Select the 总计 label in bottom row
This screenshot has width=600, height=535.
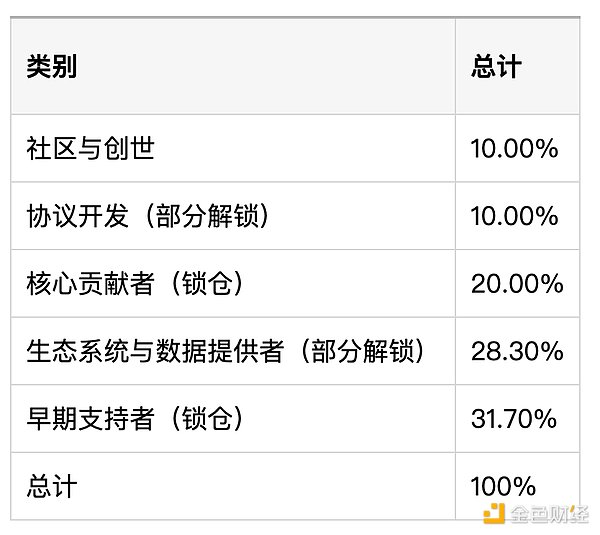click(52, 486)
